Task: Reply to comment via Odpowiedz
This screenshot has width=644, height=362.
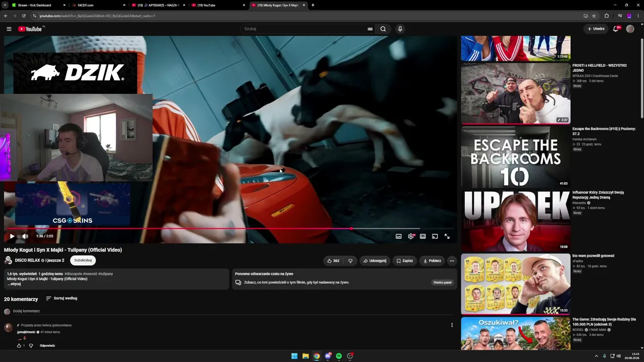Action: tap(47, 346)
